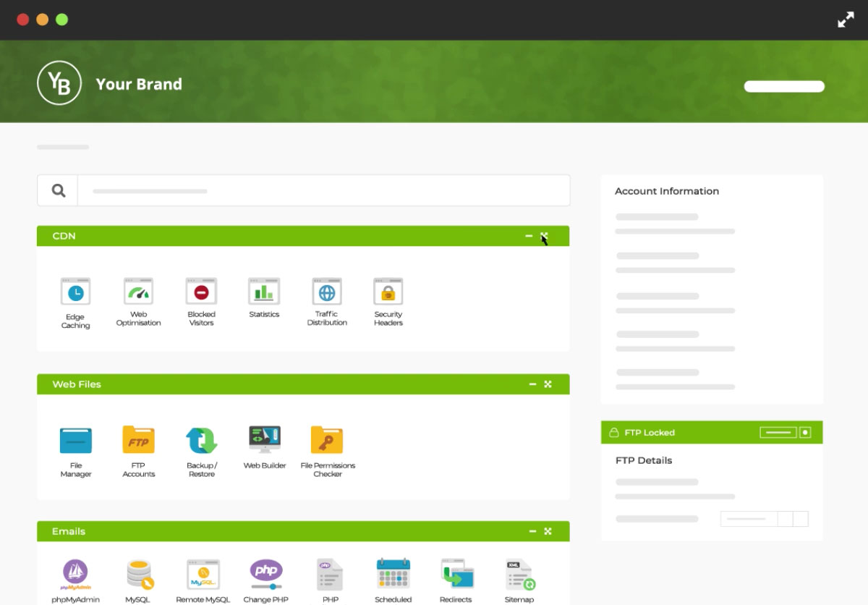Open phpMyAdmin icon
The width and height of the screenshot is (868, 605).
(75, 573)
